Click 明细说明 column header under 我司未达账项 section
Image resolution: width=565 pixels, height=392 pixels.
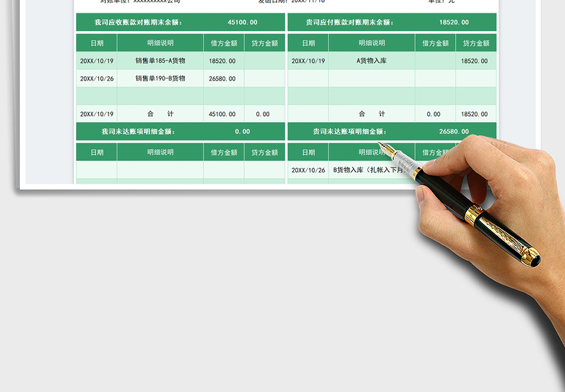[x=160, y=152]
